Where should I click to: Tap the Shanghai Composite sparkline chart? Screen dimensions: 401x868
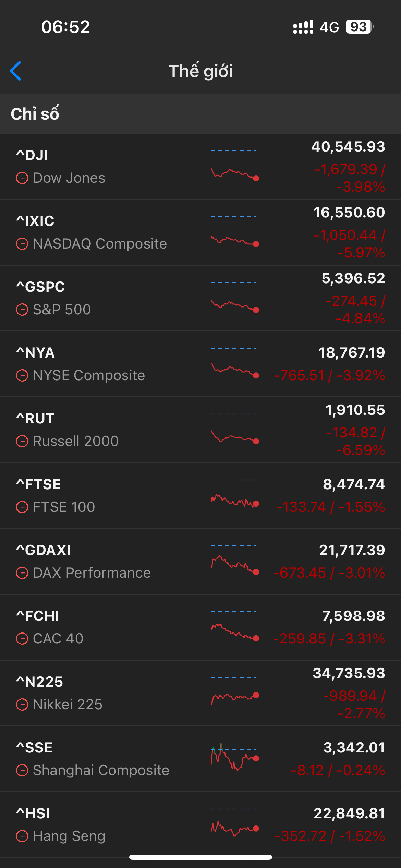pyautogui.click(x=235, y=758)
